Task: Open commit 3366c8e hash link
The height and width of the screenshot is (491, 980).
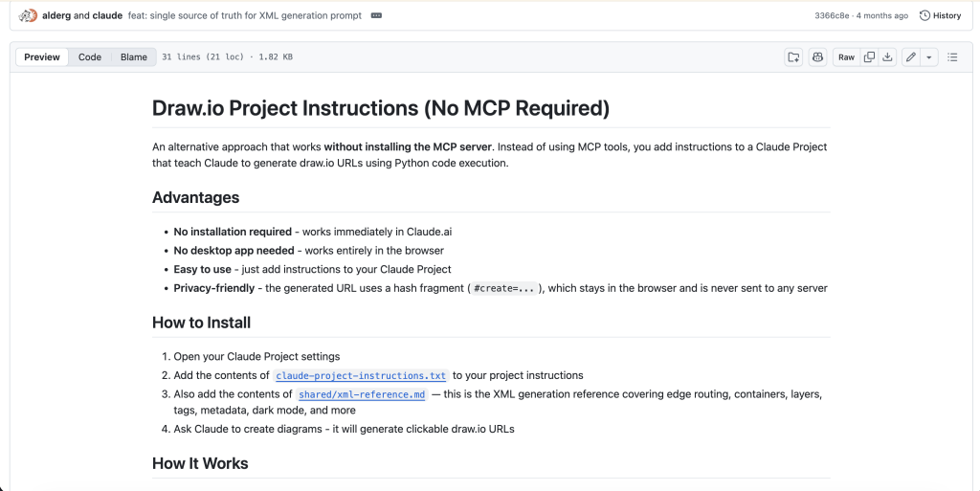Action: pyautogui.click(x=832, y=15)
